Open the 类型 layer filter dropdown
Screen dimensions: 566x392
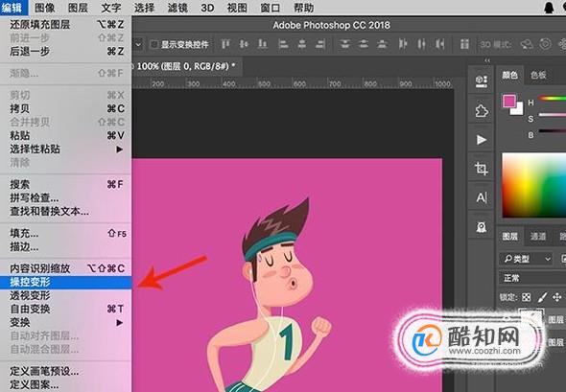[527, 259]
